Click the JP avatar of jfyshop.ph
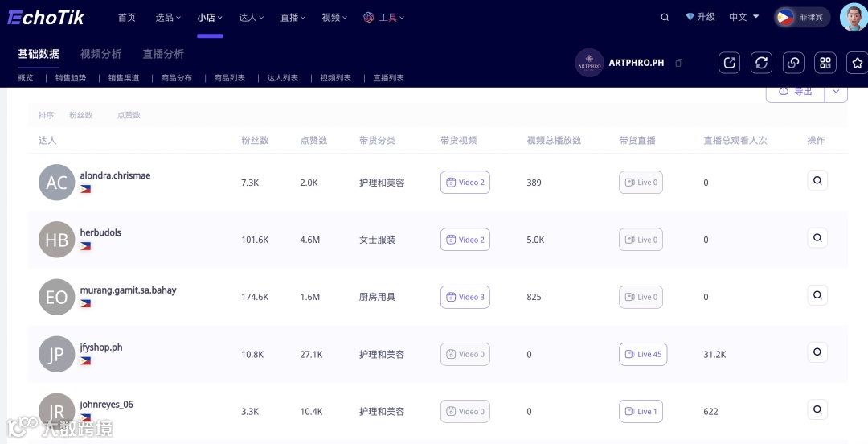Screen dimensions: 868x444 click(x=56, y=354)
